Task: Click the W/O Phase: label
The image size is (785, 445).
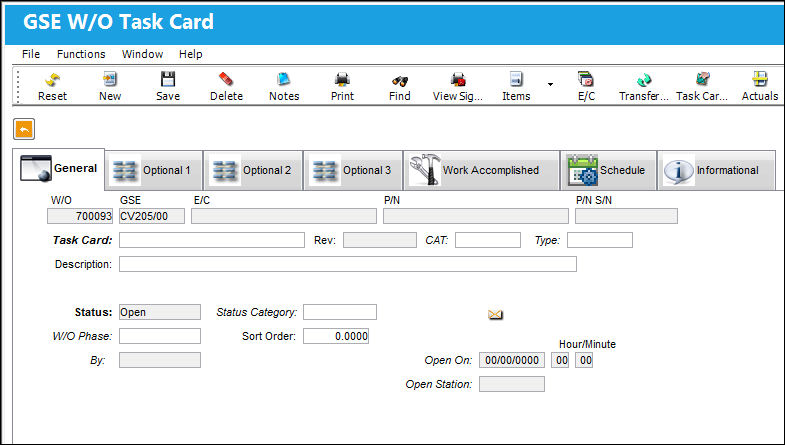Action: (x=83, y=336)
